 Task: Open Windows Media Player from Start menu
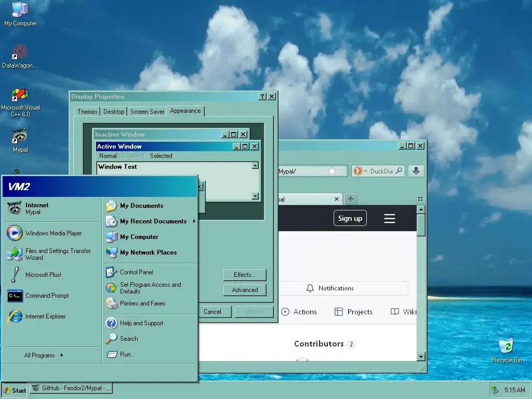pos(51,233)
